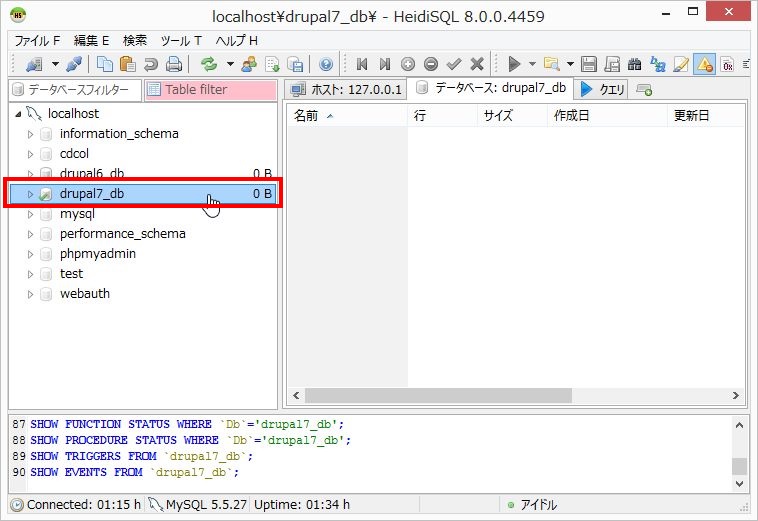Screen dimensions: 758x521
Task: Expand the information_schema node
Action: (30, 134)
